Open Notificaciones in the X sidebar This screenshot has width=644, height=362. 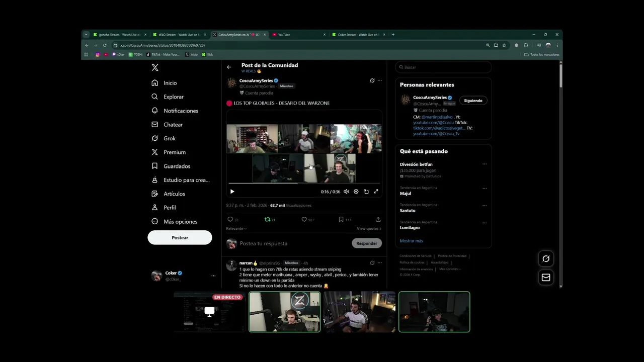175,111
